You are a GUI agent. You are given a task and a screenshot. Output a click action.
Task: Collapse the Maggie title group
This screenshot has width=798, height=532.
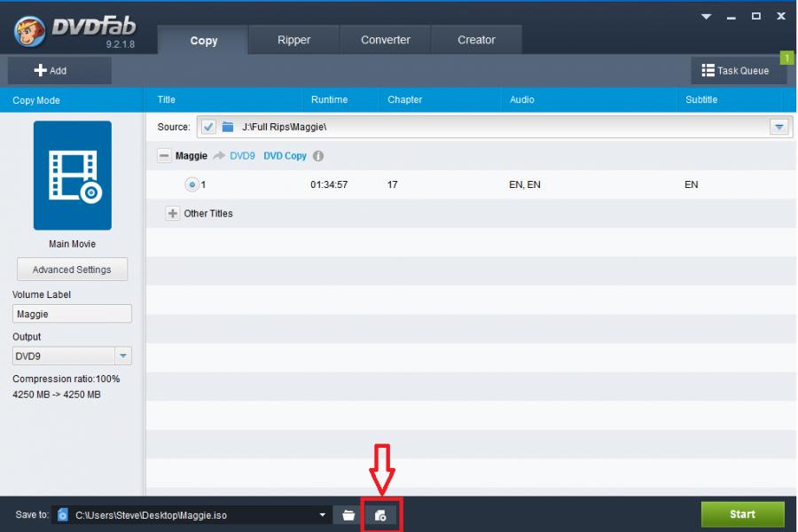pyautogui.click(x=164, y=156)
